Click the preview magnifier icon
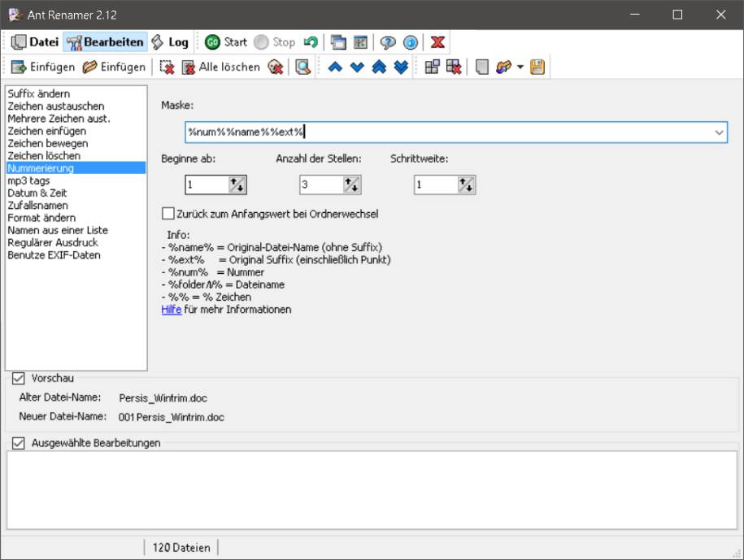This screenshot has width=744, height=560. 303,67
